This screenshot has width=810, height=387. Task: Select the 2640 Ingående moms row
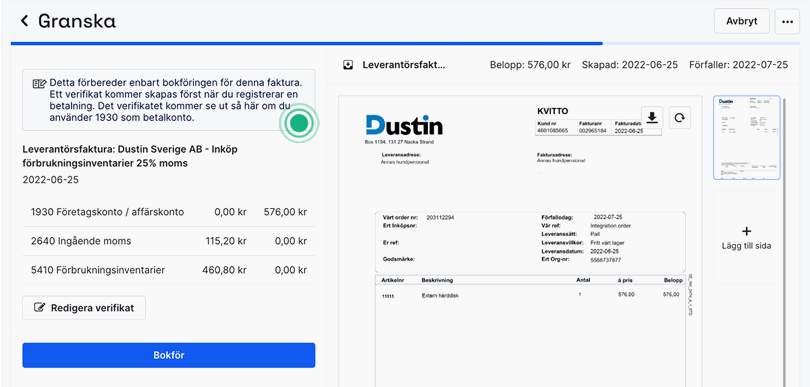tap(168, 241)
